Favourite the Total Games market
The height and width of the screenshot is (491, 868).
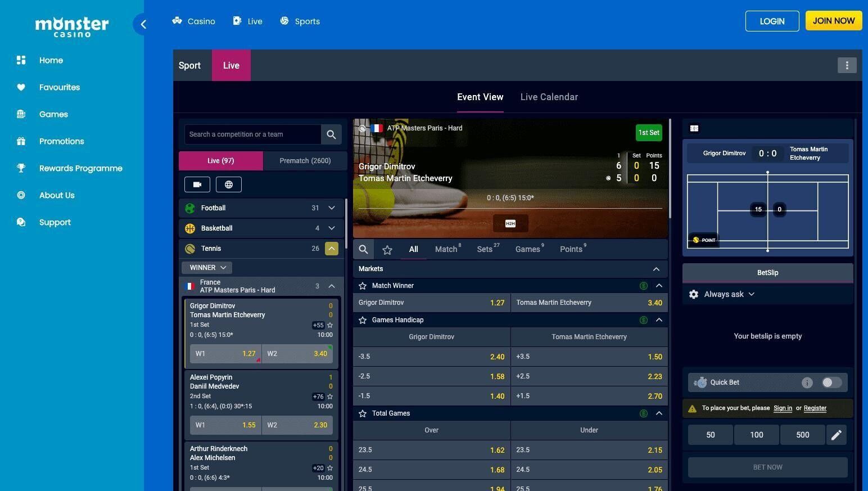click(x=363, y=413)
